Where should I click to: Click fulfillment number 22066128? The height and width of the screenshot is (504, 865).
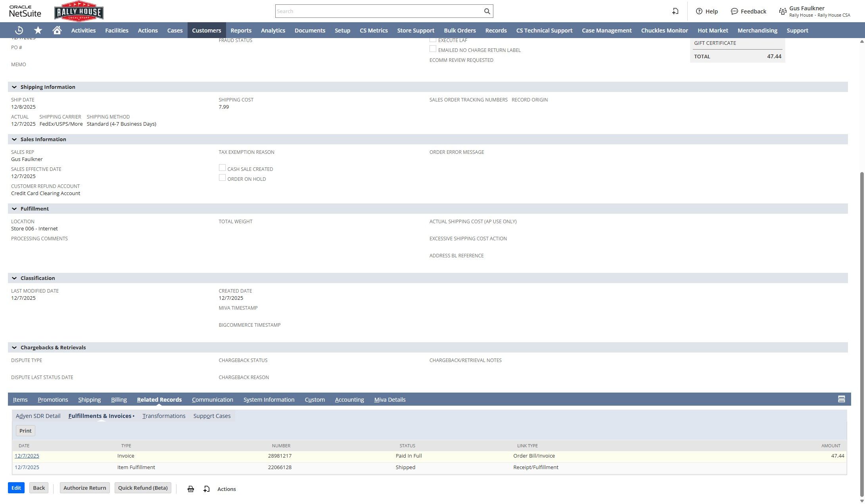click(x=280, y=468)
